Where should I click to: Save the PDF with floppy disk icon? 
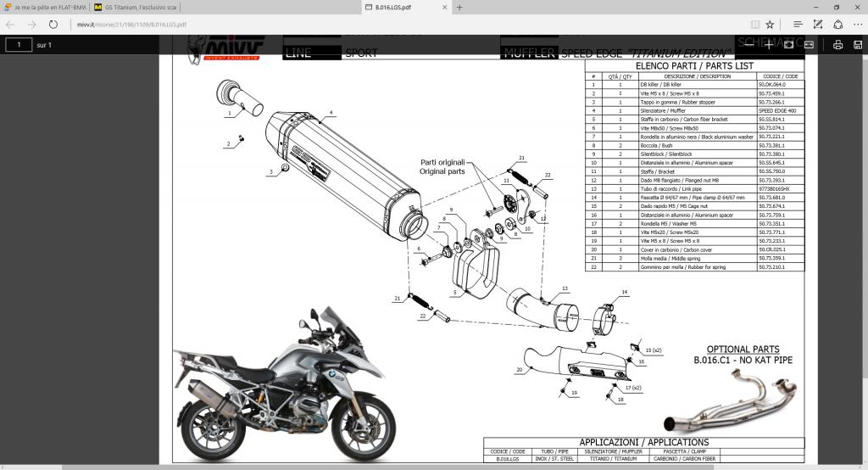(x=858, y=45)
